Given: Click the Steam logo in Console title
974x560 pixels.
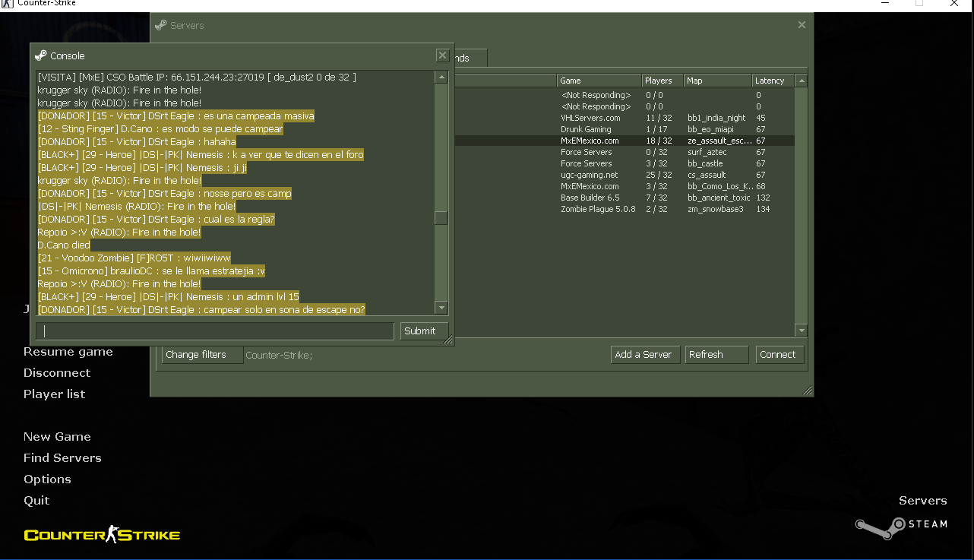Looking at the screenshot, I should click(x=41, y=55).
